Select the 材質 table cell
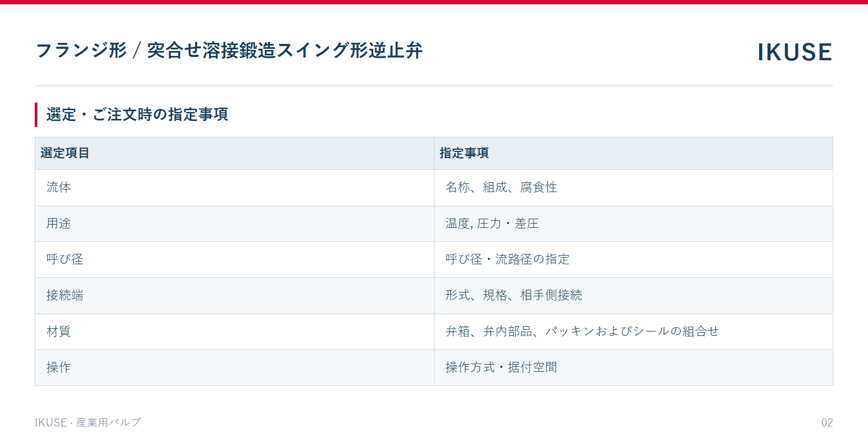 [x=234, y=332]
